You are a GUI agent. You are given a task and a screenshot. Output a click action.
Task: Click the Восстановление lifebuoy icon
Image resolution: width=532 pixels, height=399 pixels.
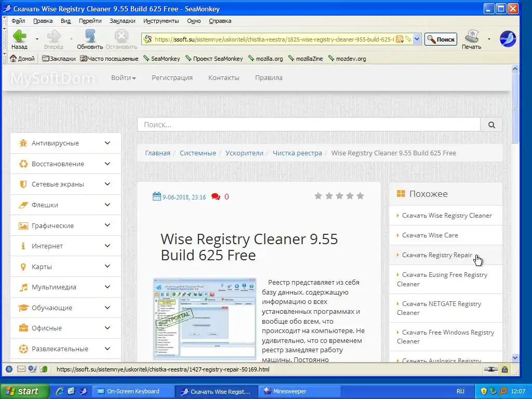tap(23, 164)
